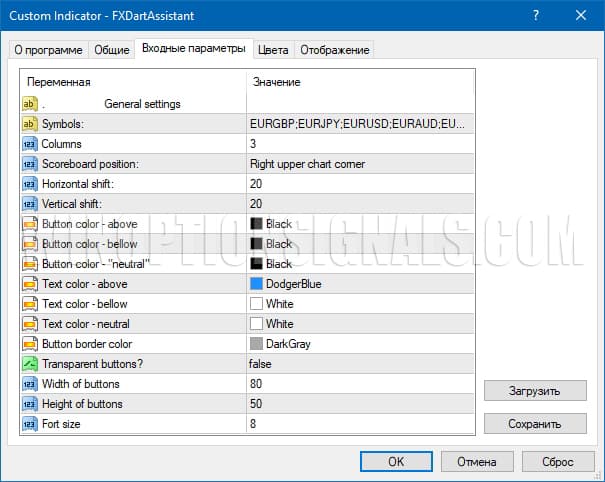Switch to the Цвета tab
The width and height of the screenshot is (605, 482).
272,50
